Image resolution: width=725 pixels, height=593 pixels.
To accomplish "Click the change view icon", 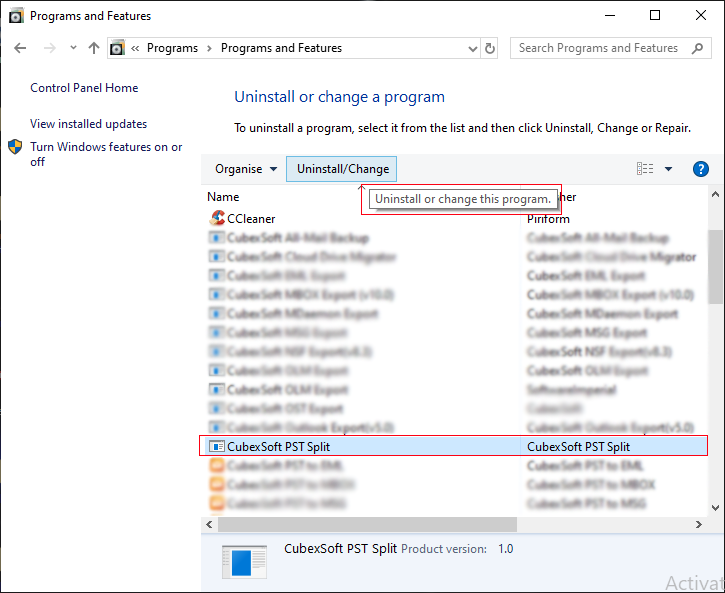I will [x=645, y=169].
